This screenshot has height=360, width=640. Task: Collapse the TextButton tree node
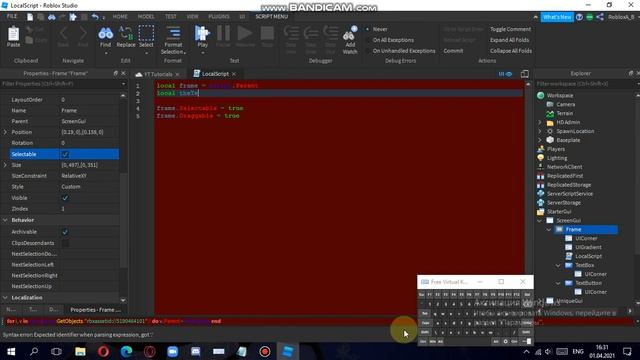pos(558,283)
